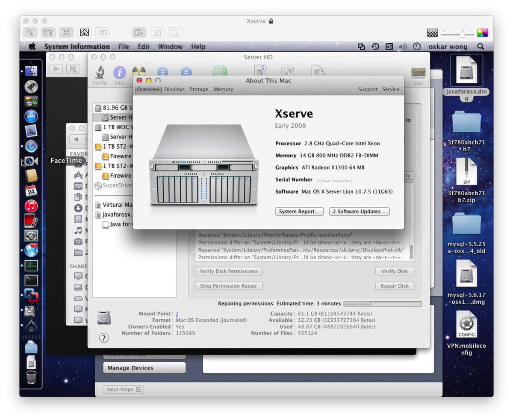Open Disk Utility in Dock
513x420 pixels.
[x=31, y=311]
